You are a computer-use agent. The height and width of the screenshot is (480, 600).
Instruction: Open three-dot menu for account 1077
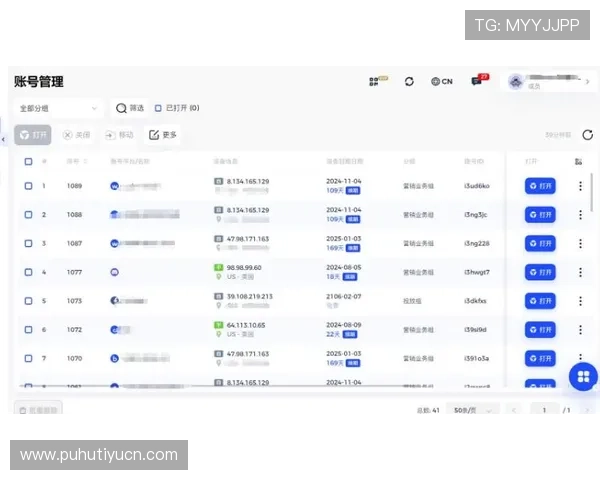coord(580,272)
